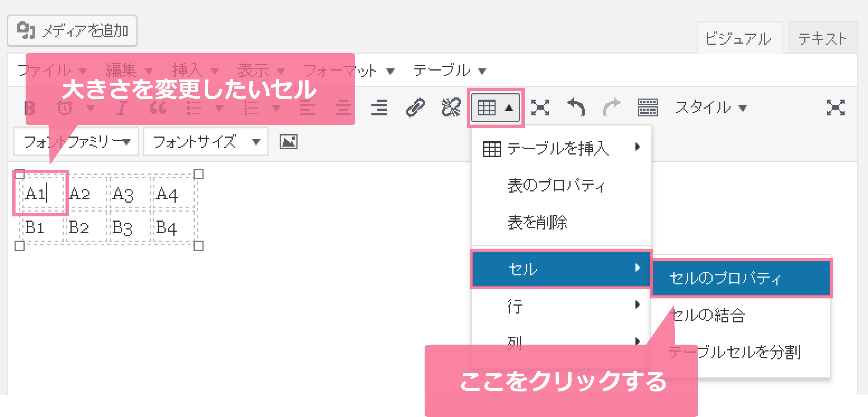Viewport: 868px width, 417px height.
Task: Click table cell B4
Action: [x=174, y=227]
